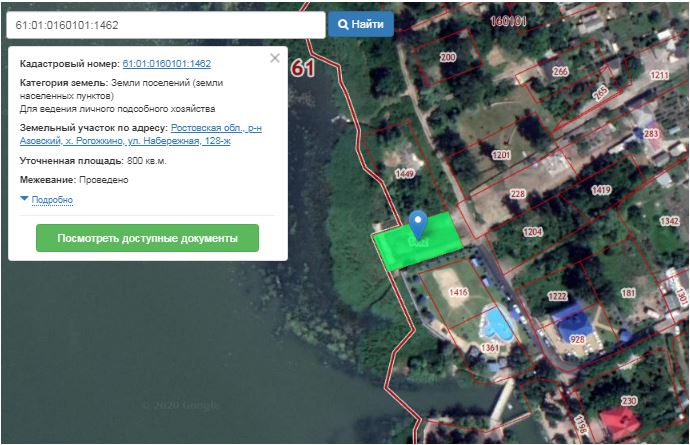
Task: Select parcel 266 on the map
Action: 559,72
